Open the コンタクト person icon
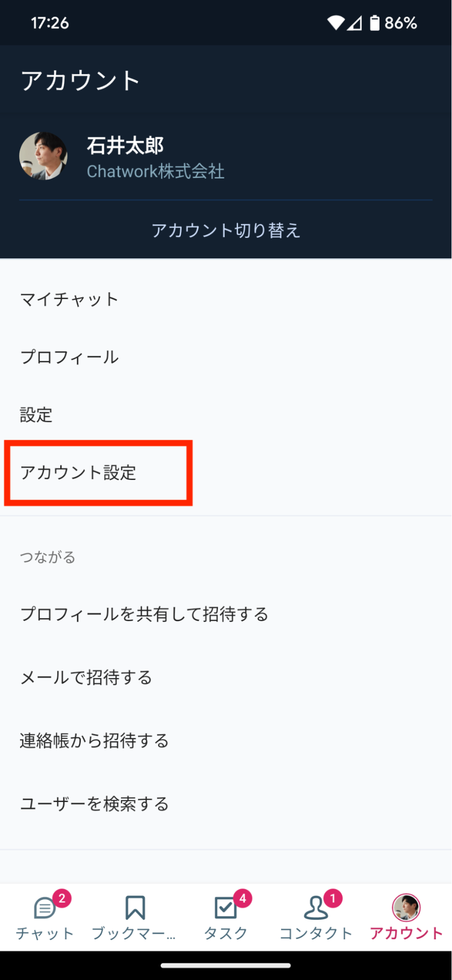The height and width of the screenshot is (980, 452). tap(316, 907)
